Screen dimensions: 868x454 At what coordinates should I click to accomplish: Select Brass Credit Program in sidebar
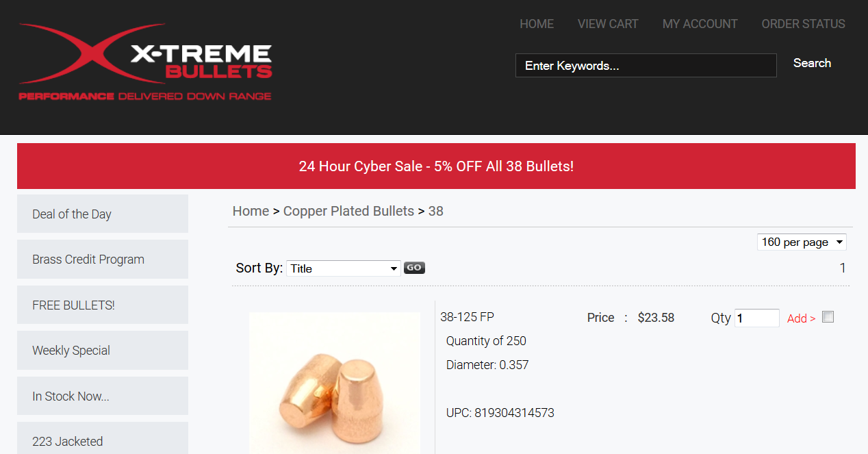coord(103,259)
